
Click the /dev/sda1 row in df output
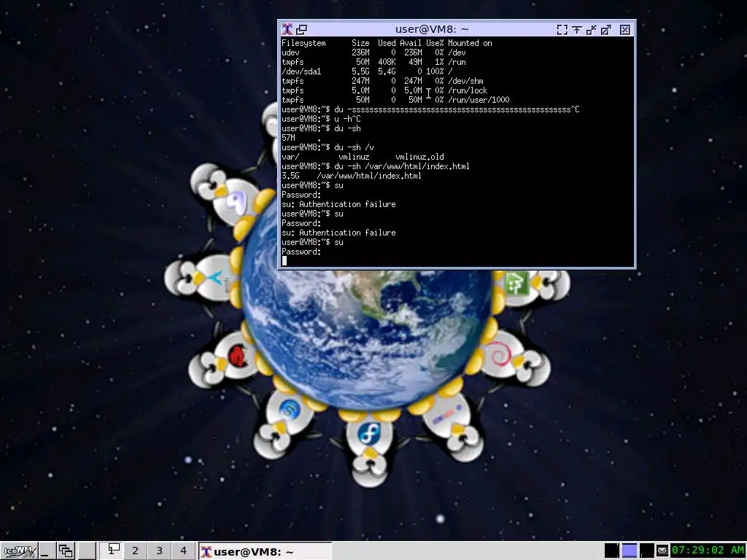[x=367, y=71]
